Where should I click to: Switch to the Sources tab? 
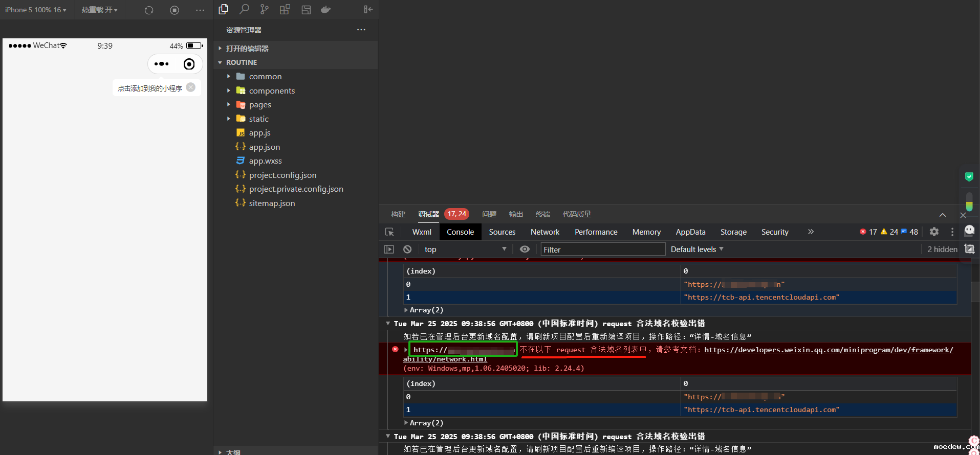[x=502, y=232]
